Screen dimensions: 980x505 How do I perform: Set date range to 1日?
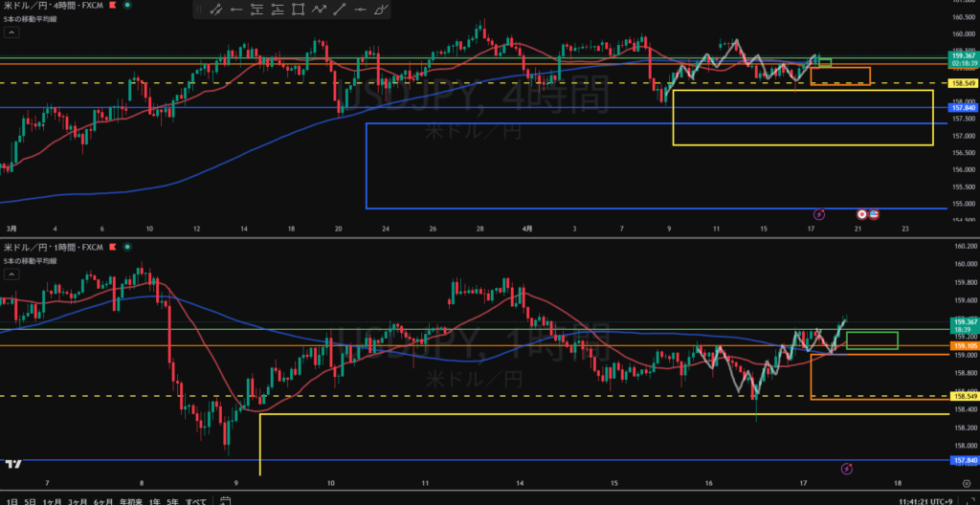[x=9, y=500]
